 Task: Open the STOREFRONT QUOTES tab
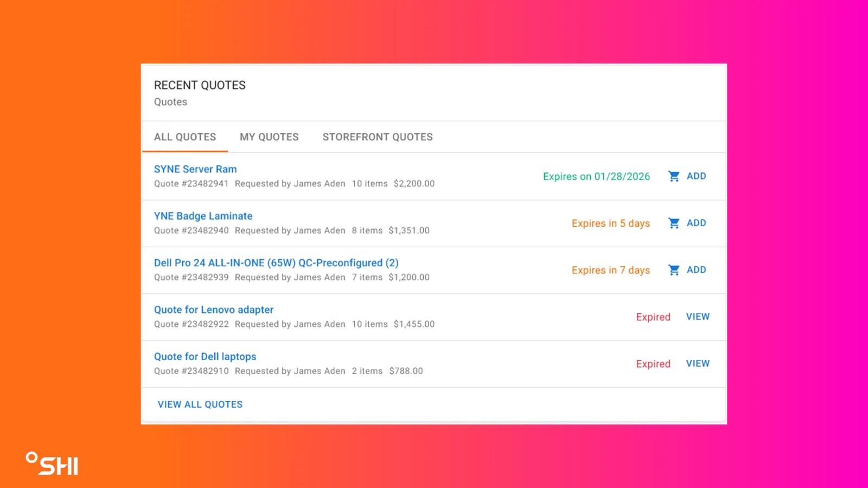coord(378,137)
